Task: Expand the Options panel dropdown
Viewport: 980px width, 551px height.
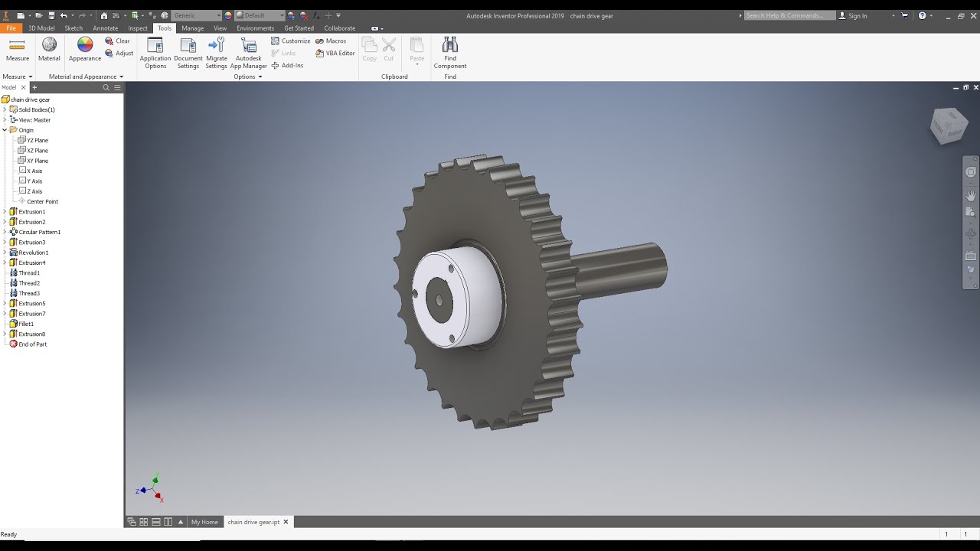Action: 248,77
